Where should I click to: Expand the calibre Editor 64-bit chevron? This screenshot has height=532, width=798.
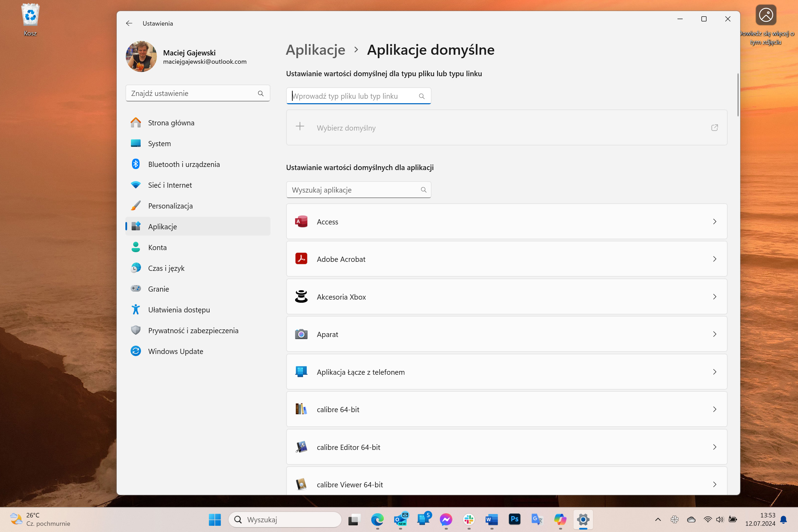click(715, 447)
